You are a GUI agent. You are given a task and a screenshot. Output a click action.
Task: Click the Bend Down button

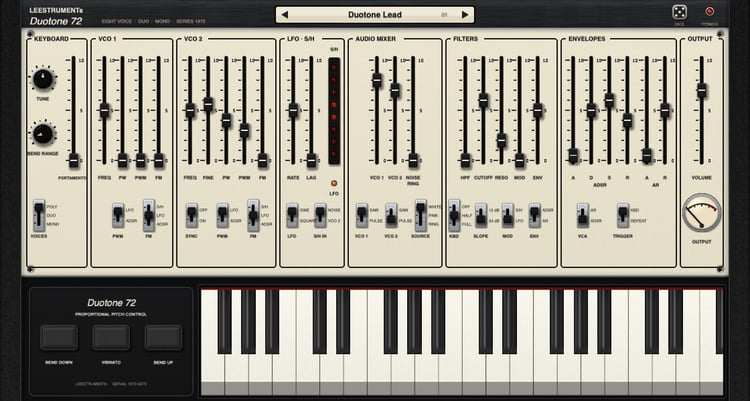59,338
